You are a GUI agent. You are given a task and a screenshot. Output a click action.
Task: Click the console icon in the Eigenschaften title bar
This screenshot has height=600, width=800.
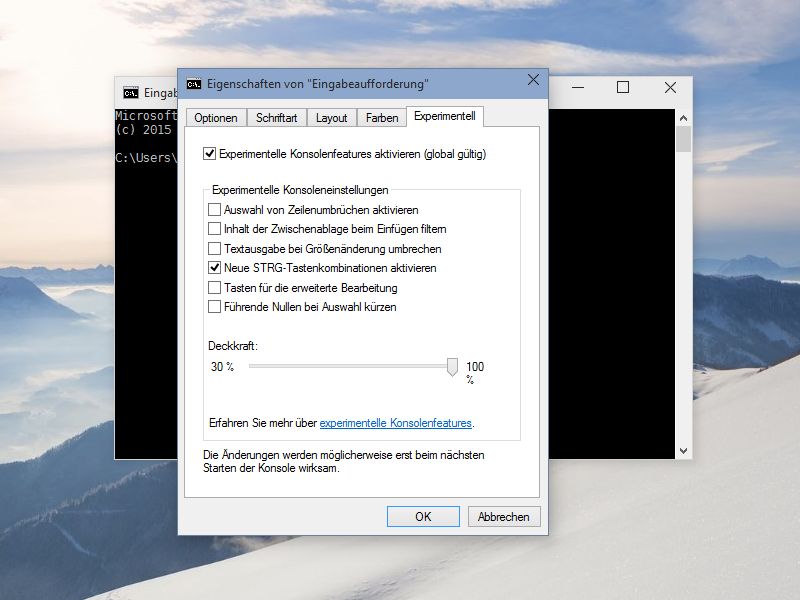pos(193,84)
